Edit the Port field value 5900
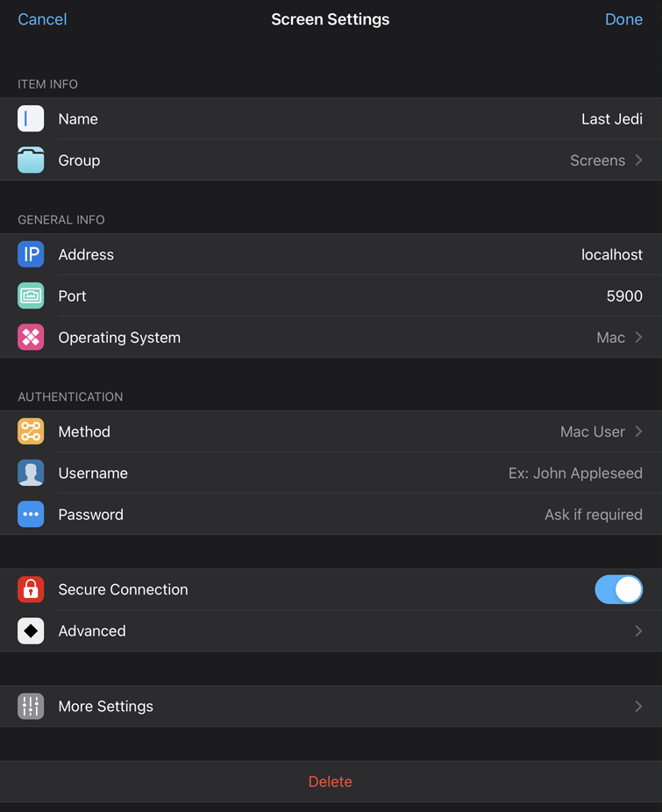Image resolution: width=662 pixels, height=812 pixels. 624,296
